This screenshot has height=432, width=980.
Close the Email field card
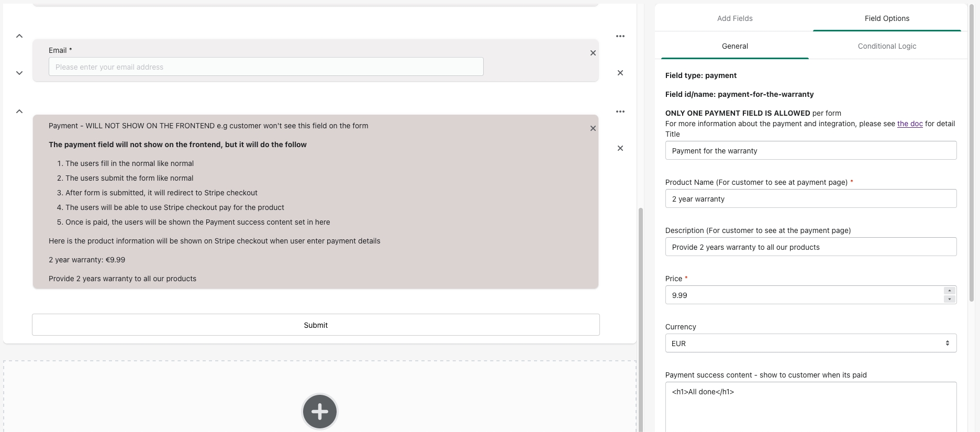coord(593,53)
